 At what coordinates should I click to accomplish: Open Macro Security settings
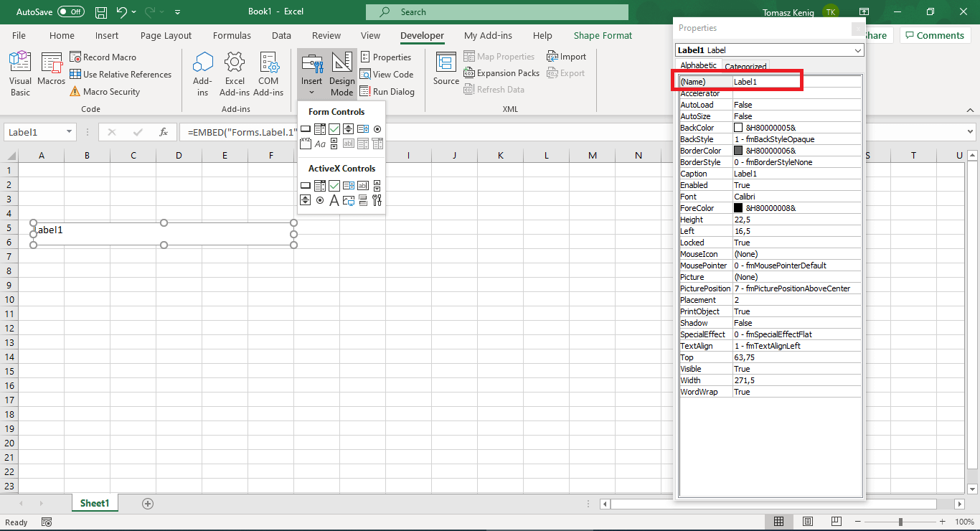point(80,91)
